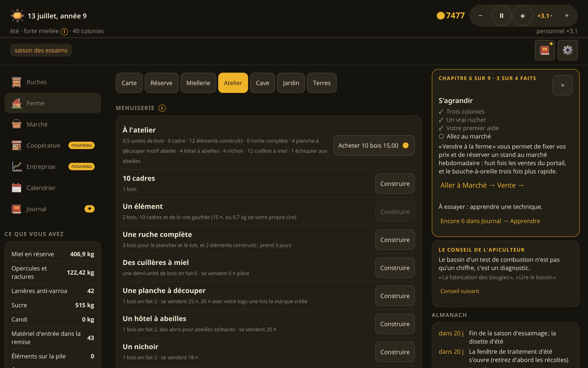This screenshot has width=588, height=368.
Task: Open the journal book button top right
Action: 545,50
